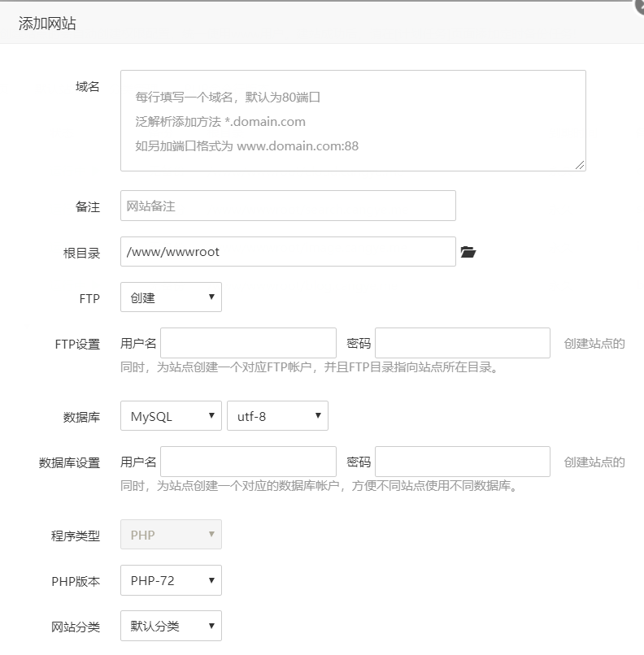Click the /www/wwwroot root directory field
Viewport: 644px width, 655px height.
pyautogui.click(x=288, y=251)
